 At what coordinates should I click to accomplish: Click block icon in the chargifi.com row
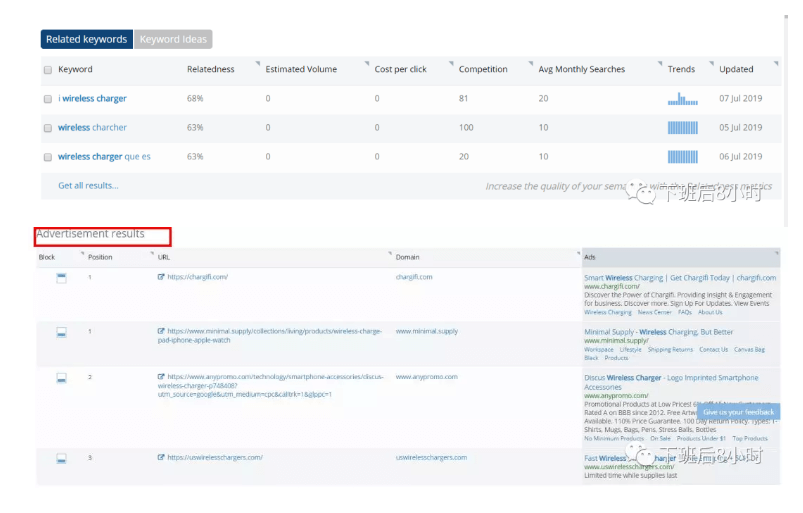(x=61, y=277)
